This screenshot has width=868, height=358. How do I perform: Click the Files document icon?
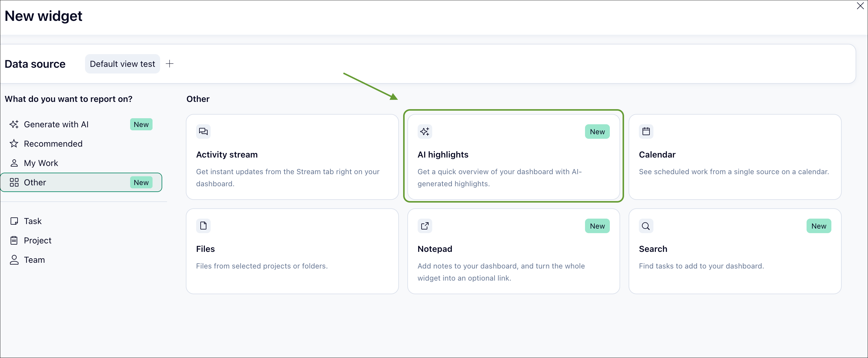click(203, 226)
